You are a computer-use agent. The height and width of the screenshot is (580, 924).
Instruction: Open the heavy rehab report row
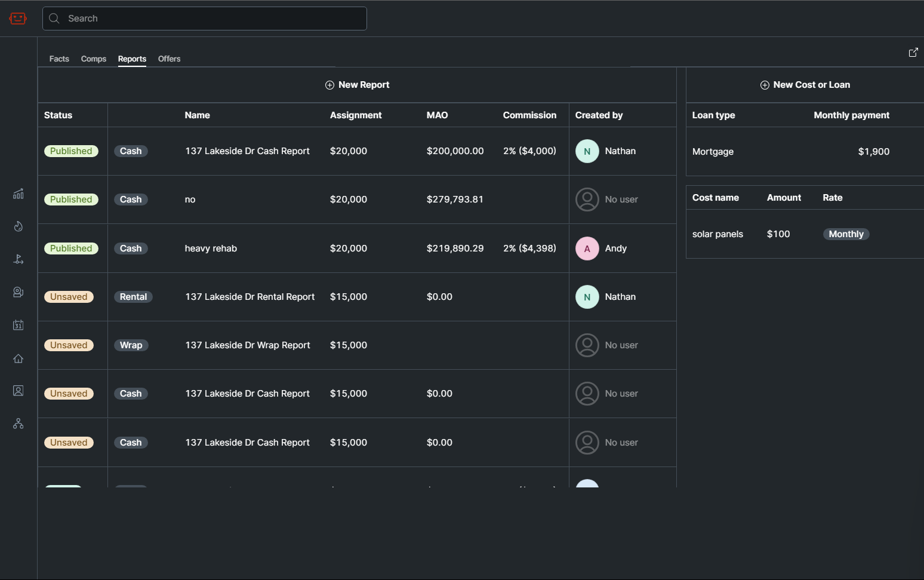click(x=211, y=248)
